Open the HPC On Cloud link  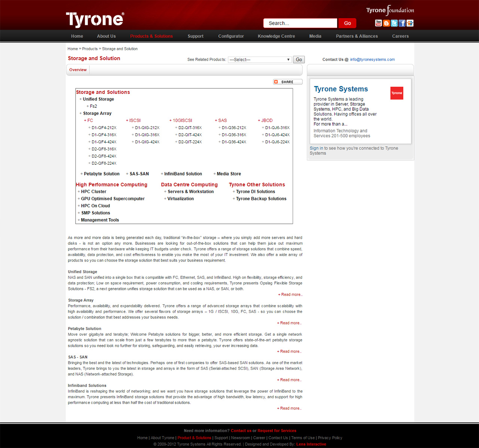pos(95,206)
